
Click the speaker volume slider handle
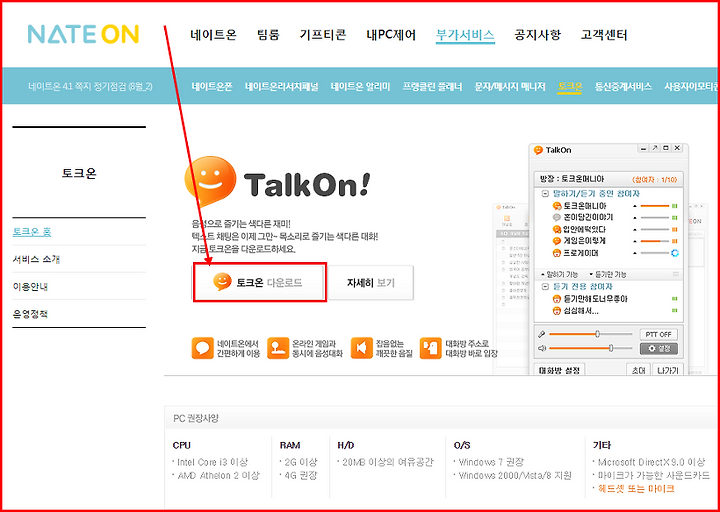pyautogui.click(x=611, y=348)
